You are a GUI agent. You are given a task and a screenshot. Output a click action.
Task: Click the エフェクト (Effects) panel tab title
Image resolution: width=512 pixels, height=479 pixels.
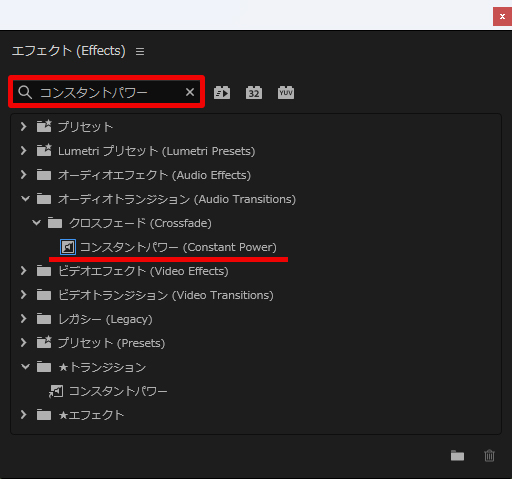tap(69, 51)
